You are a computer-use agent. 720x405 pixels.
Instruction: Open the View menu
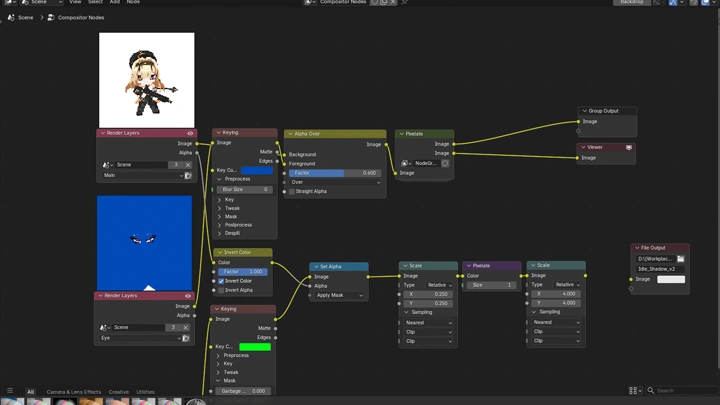(75, 2)
